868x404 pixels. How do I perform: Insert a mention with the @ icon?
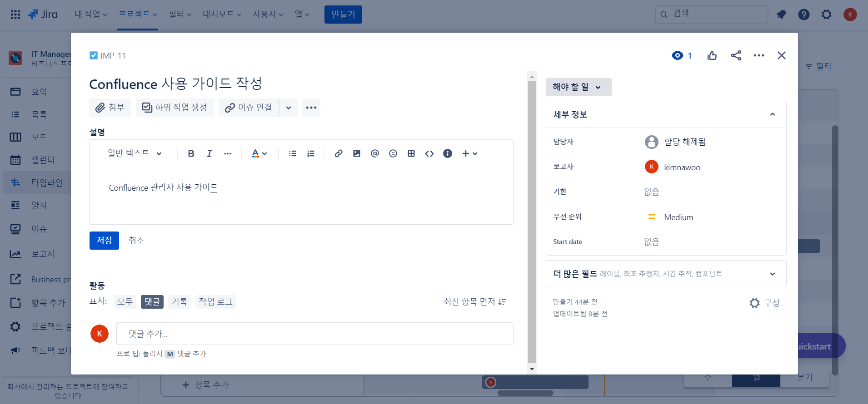pyautogui.click(x=375, y=153)
